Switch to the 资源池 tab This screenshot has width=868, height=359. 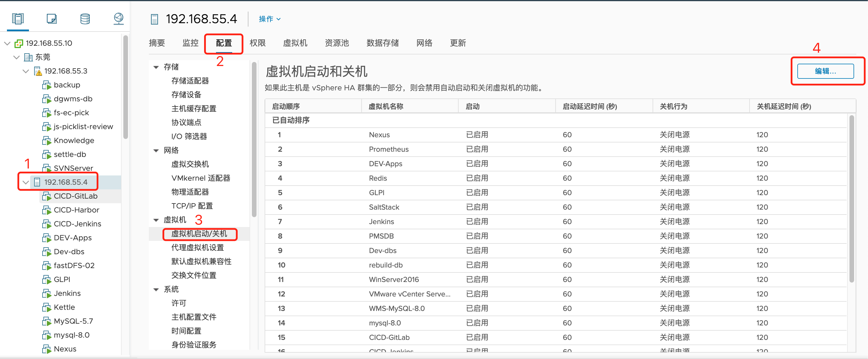337,43
